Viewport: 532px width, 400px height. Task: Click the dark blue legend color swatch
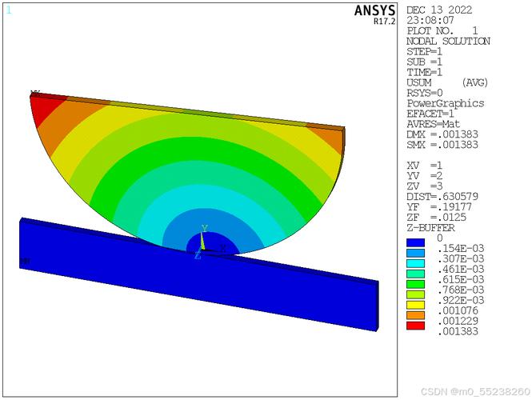pos(415,243)
